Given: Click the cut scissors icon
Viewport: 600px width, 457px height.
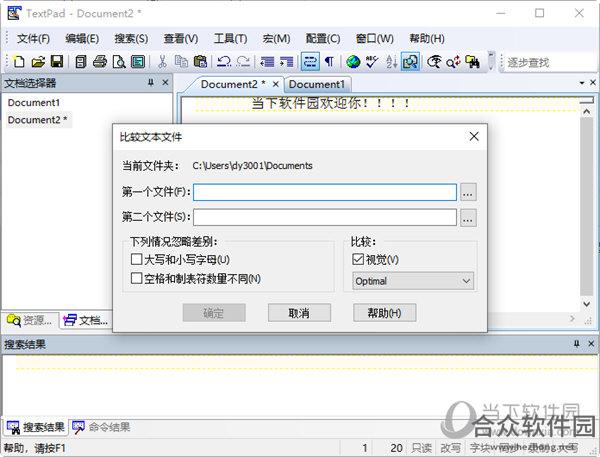Looking at the screenshot, I should click(162, 62).
